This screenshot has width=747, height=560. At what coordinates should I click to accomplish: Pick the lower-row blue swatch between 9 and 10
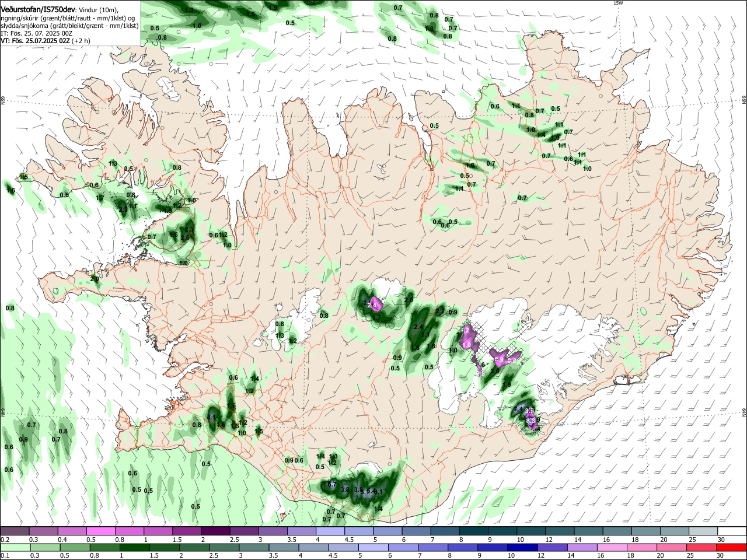click(x=493, y=547)
